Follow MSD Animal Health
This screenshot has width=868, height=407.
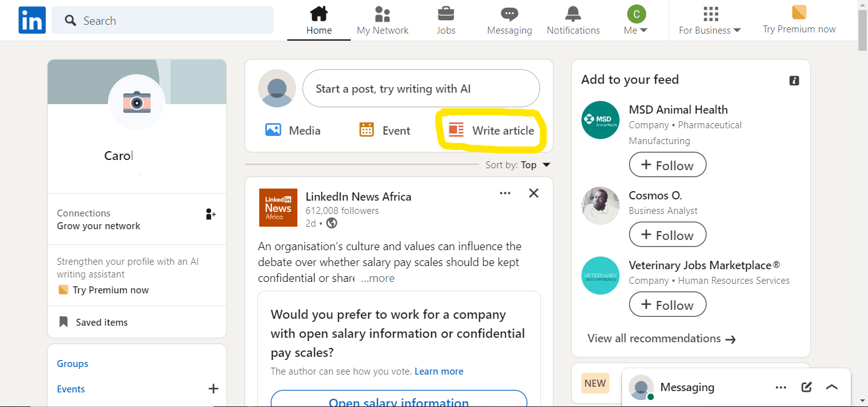click(x=667, y=165)
